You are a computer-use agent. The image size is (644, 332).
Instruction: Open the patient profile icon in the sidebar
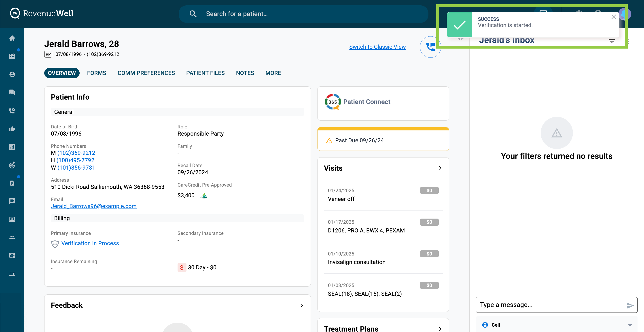coord(12,74)
